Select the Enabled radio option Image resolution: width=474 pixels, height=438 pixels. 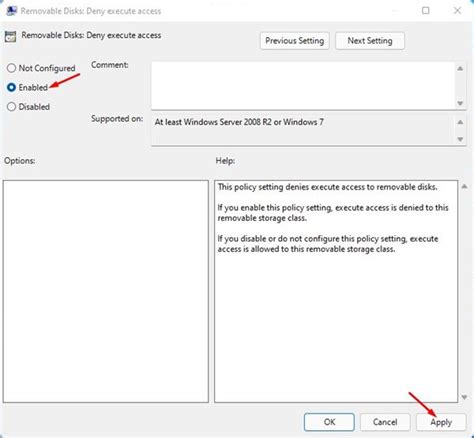pyautogui.click(x=11, y=87)
